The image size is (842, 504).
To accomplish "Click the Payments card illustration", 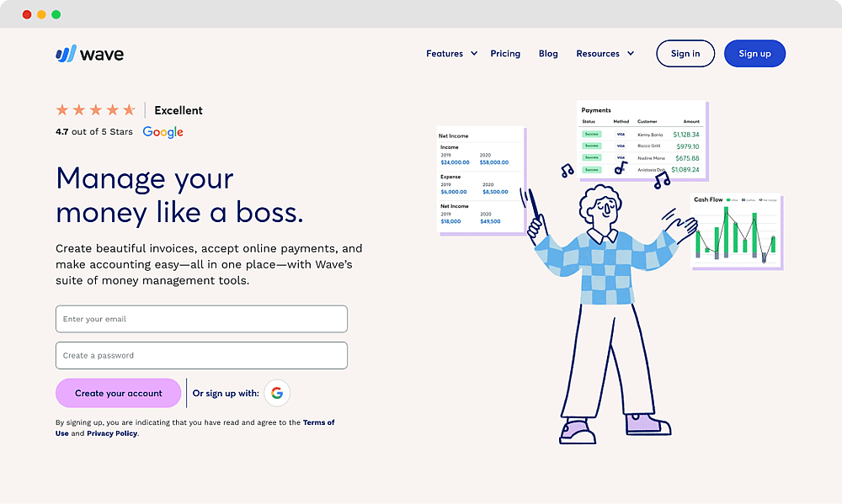I will click(642, 141).
